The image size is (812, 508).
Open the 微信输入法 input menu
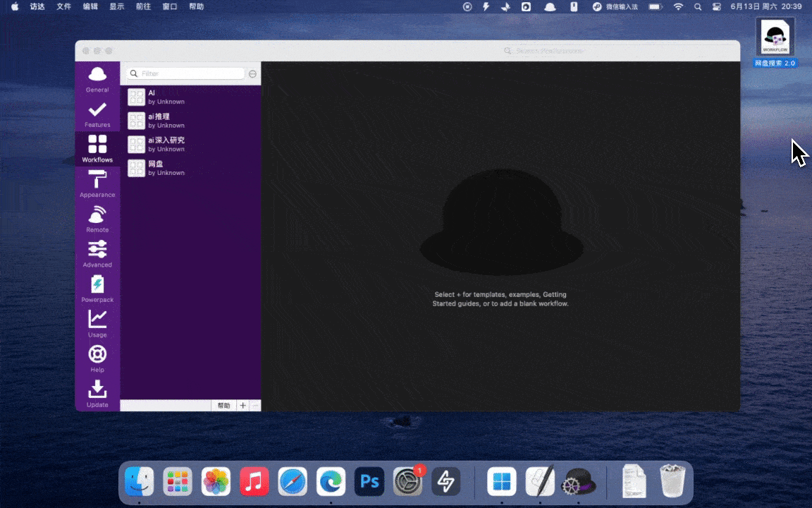pyautogui.click(x=615, y=7)
